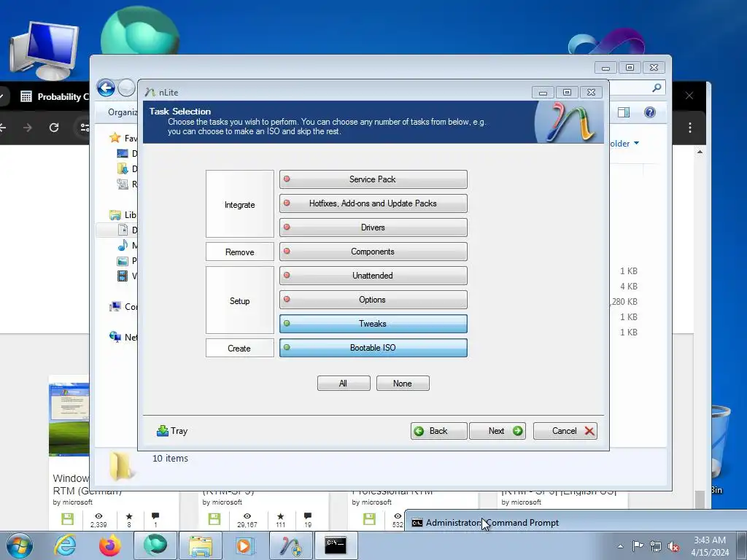Click the Explorer search magnifier icon
This screenshot has height=560, width=747.
[657, 87]
